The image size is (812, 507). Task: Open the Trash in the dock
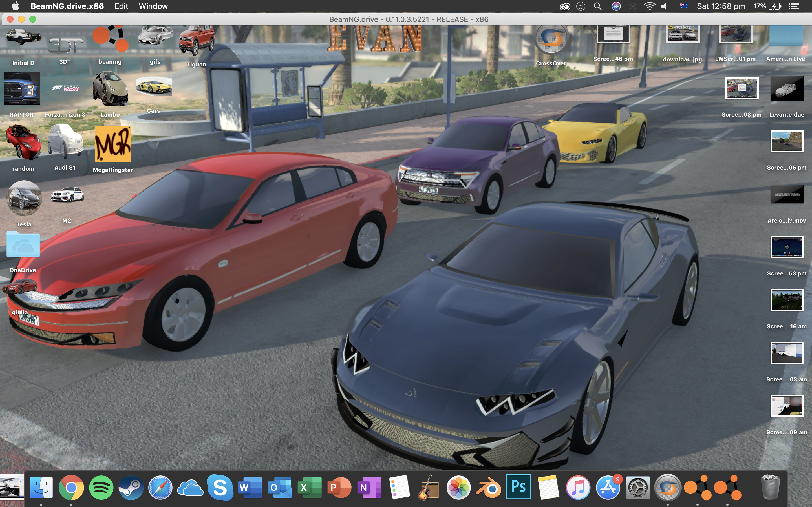(x=770, y=487)
